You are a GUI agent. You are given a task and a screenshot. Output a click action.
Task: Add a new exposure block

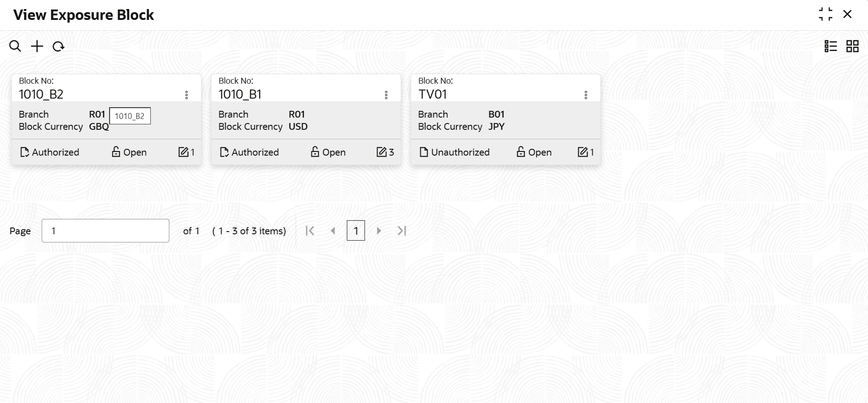[37, 46]
